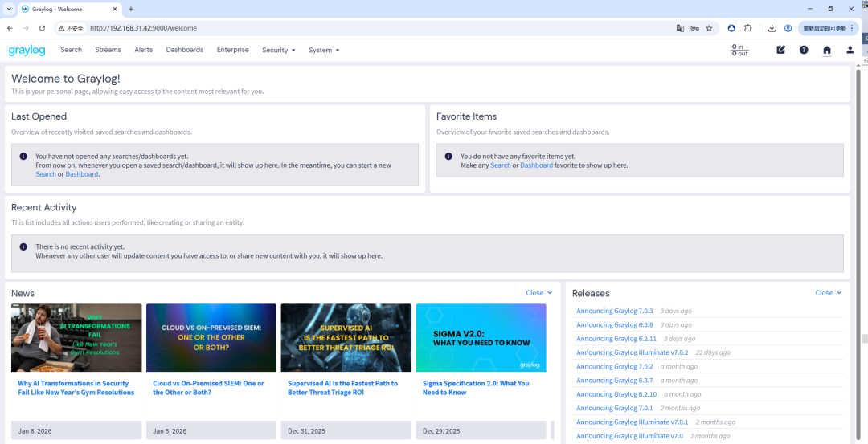
Task: Open Announcing Graylog 7.0.1 release
Action: tap(615, 408)
